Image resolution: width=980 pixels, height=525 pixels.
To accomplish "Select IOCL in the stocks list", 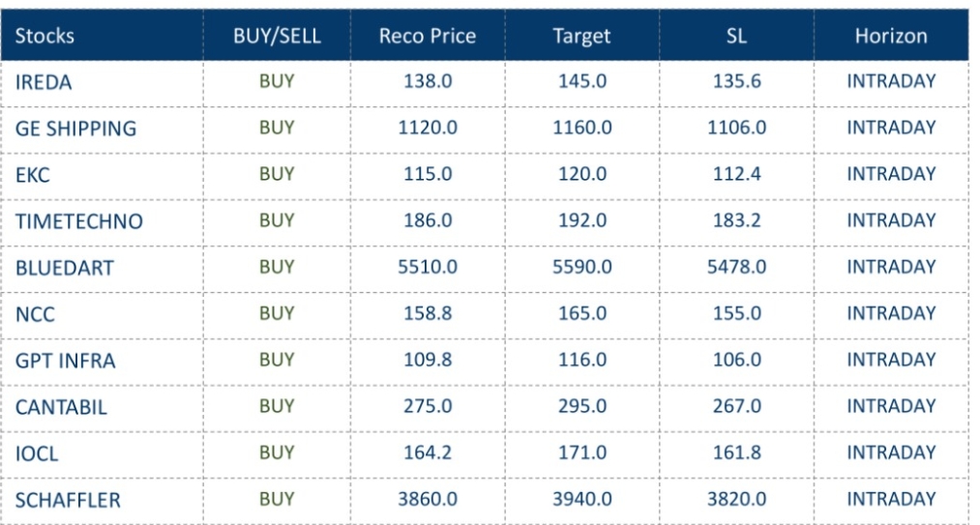I will pyautogui.click(x=37, y=453).
